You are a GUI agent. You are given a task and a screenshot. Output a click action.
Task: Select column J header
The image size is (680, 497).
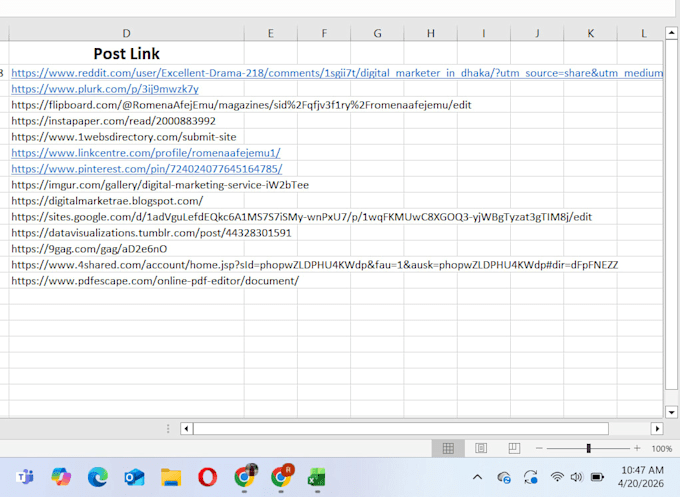point(537,33)
